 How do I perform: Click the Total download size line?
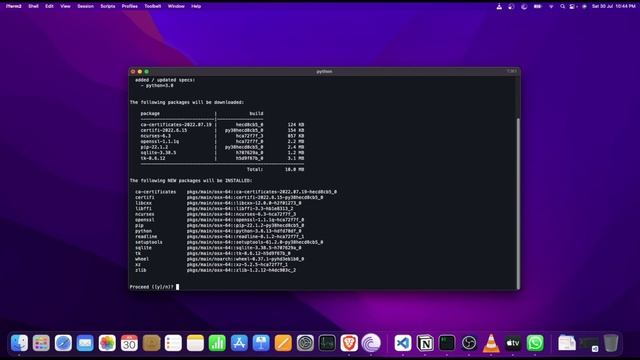point(275,169)
